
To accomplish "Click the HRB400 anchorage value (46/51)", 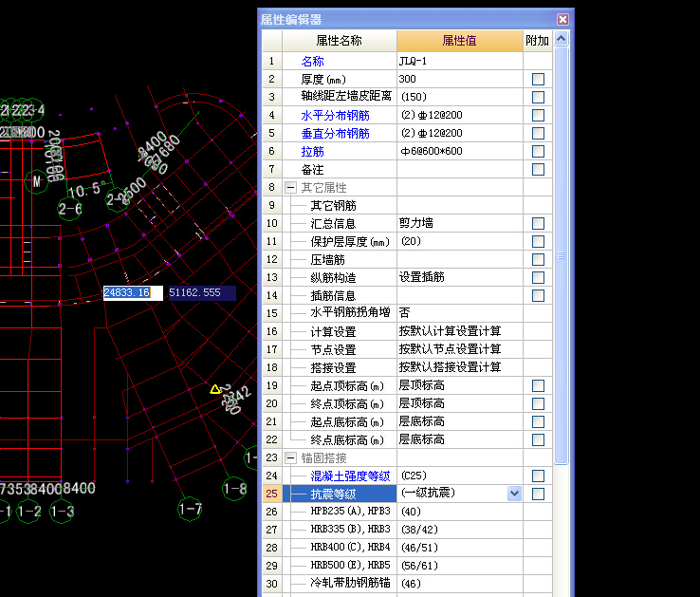I will [x=459, y=548].
